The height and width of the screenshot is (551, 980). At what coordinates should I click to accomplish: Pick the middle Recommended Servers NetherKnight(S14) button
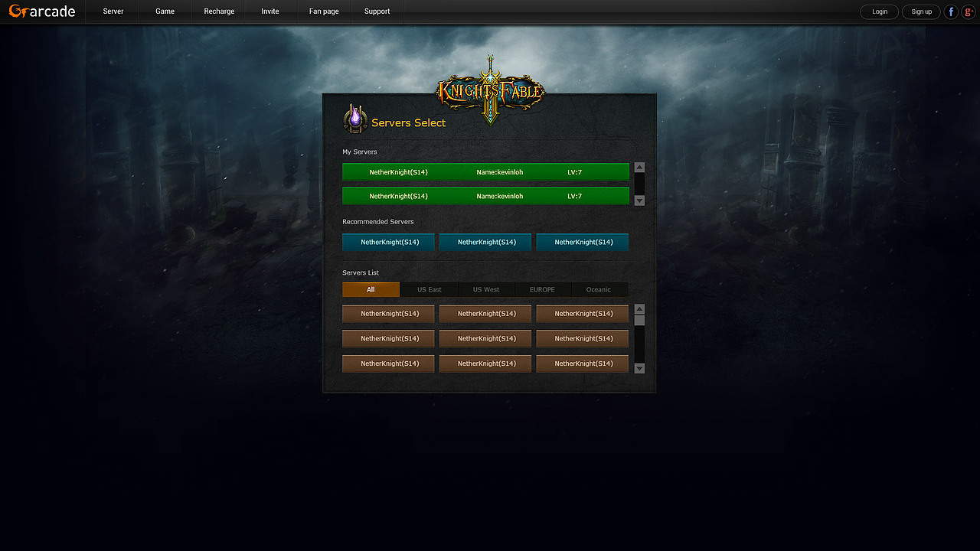click(x=485, y=242)
